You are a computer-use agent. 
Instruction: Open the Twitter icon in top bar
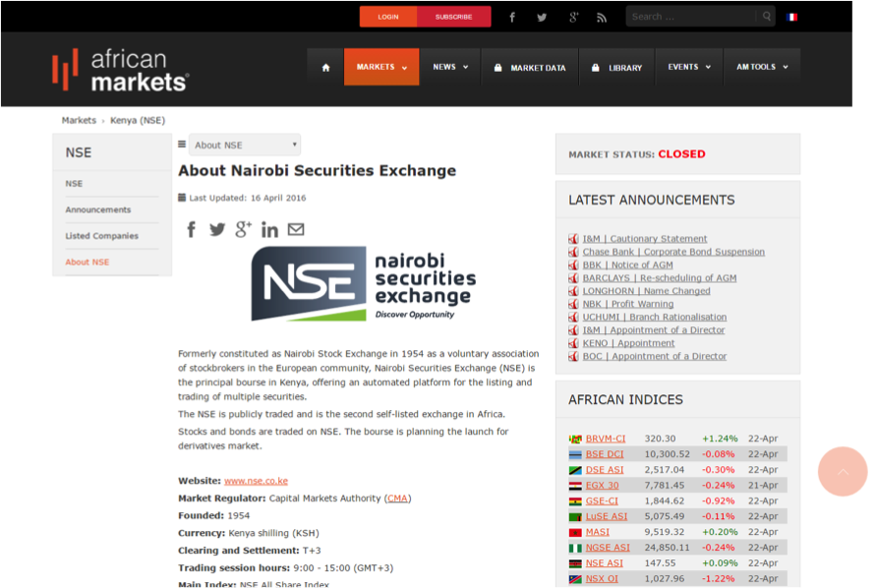point(542,18)
